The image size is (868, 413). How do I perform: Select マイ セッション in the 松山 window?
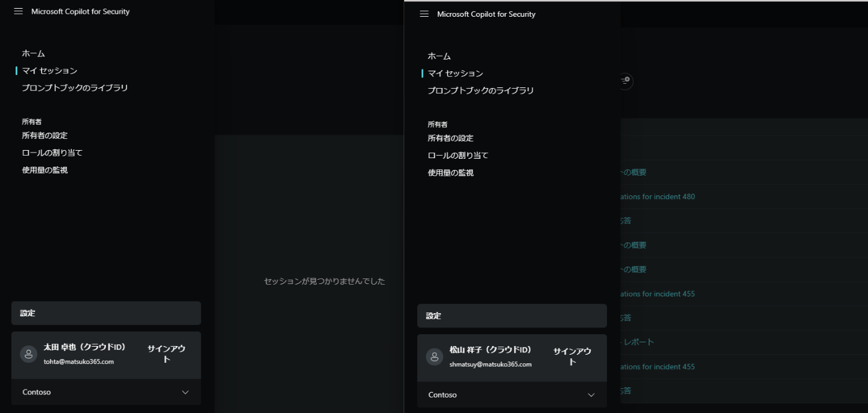coord(455,73)
